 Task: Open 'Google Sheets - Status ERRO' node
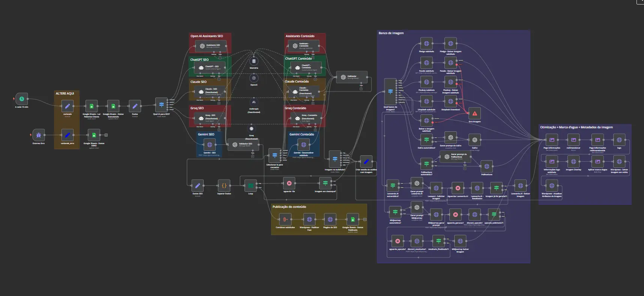[94, 135]
